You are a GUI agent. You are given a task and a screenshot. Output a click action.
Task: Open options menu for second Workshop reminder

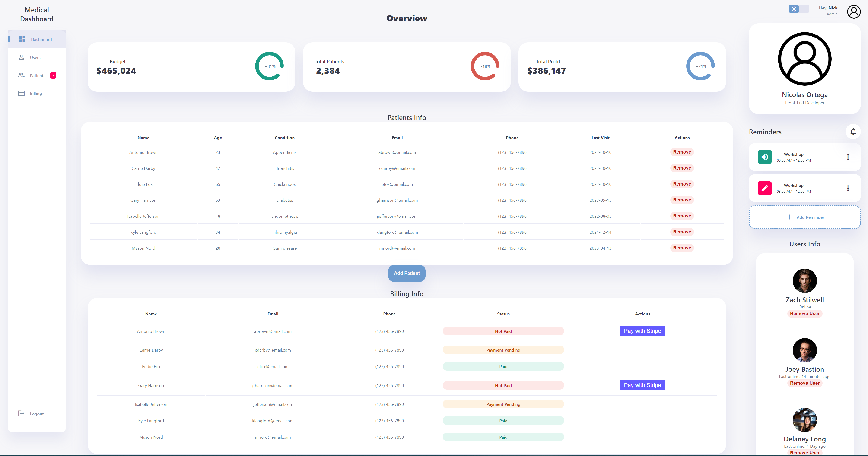[848, 188]
